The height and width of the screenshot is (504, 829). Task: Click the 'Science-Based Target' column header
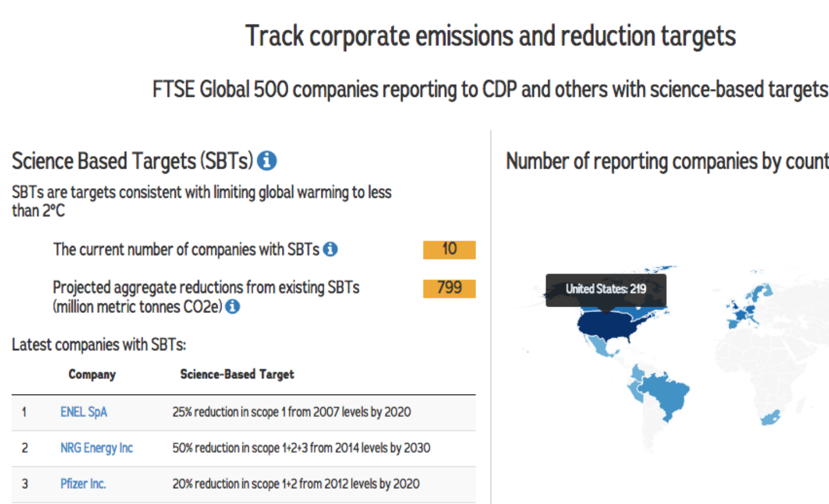237,374
